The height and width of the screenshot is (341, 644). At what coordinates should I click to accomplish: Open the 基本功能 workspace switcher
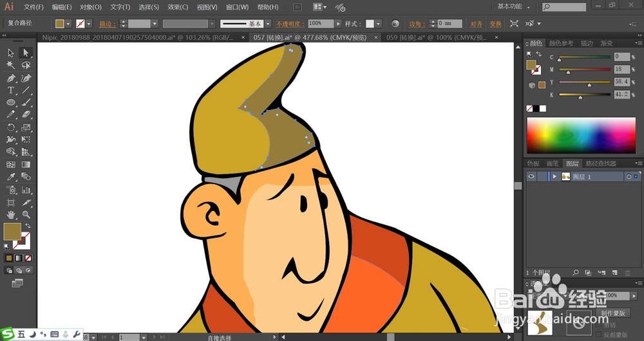513,6
